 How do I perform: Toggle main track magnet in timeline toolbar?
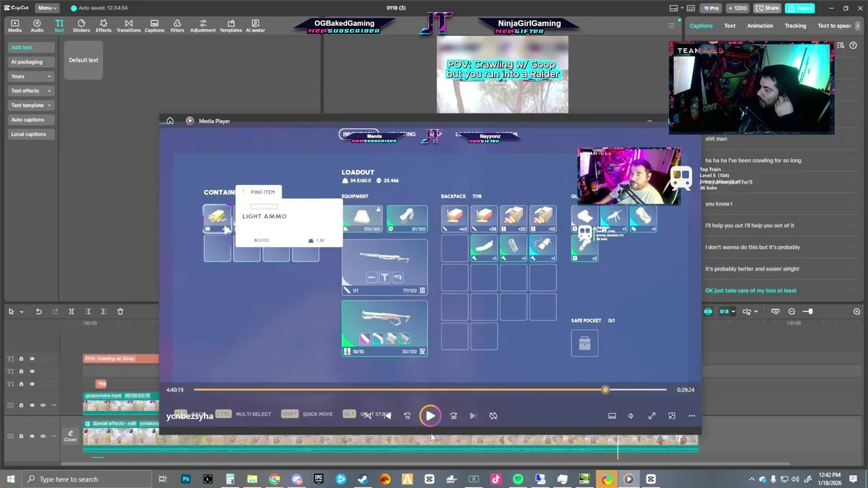(x=708, y=311)
